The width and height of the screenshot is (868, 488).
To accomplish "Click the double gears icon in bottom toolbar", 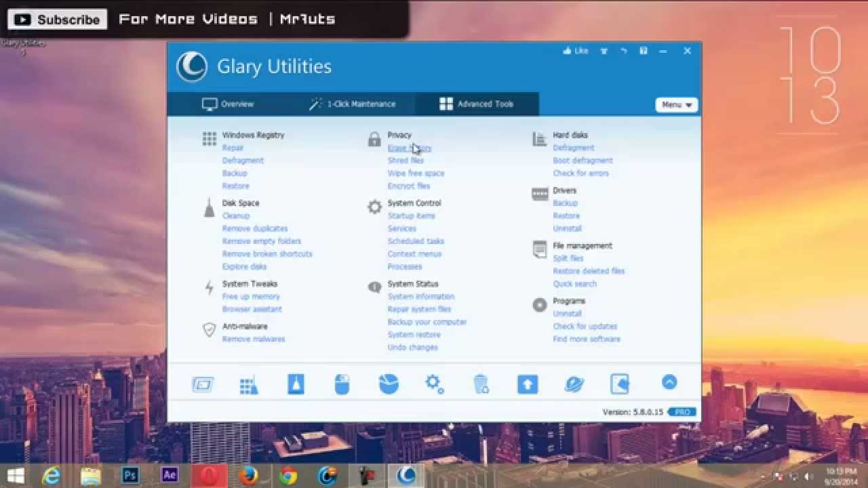I will 434,384.
